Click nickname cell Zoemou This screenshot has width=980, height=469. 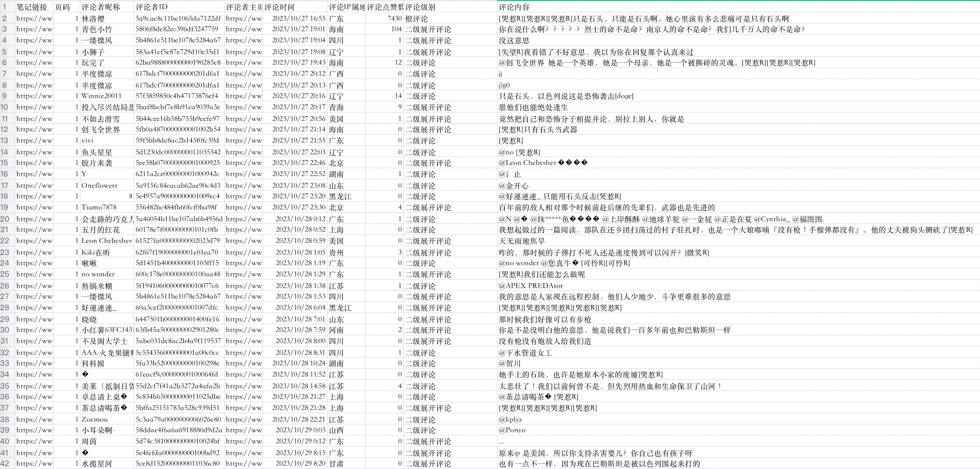(107, 419)
